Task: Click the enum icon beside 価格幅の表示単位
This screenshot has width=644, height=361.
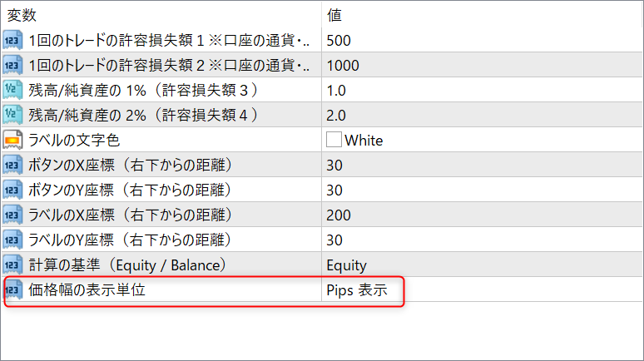Action: 12,289
